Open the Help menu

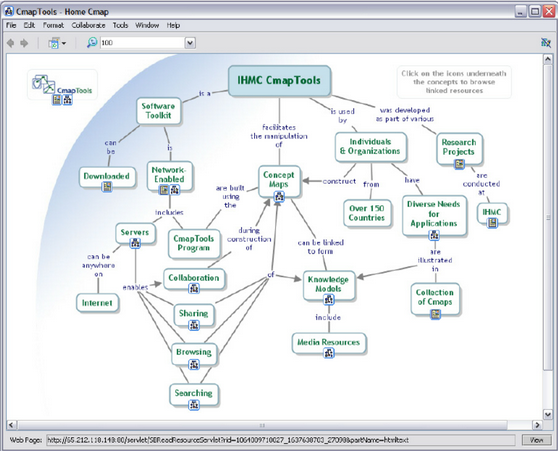tap(173, 25)
